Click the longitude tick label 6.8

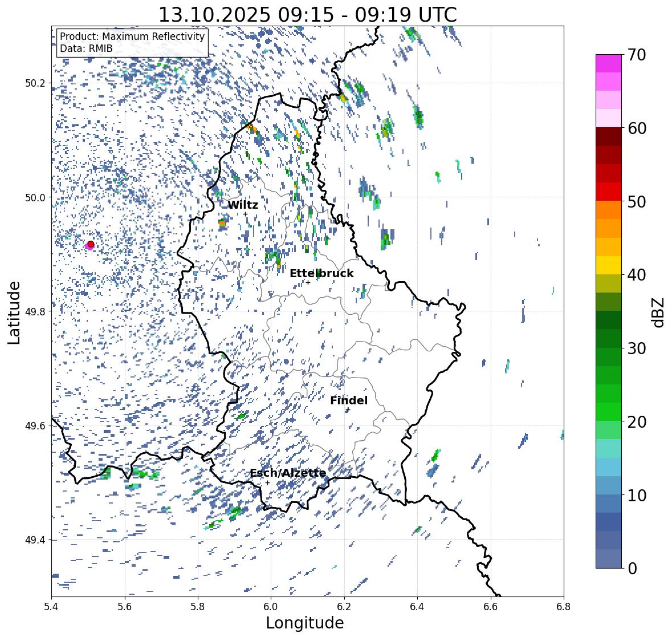(x=564, y=607)
